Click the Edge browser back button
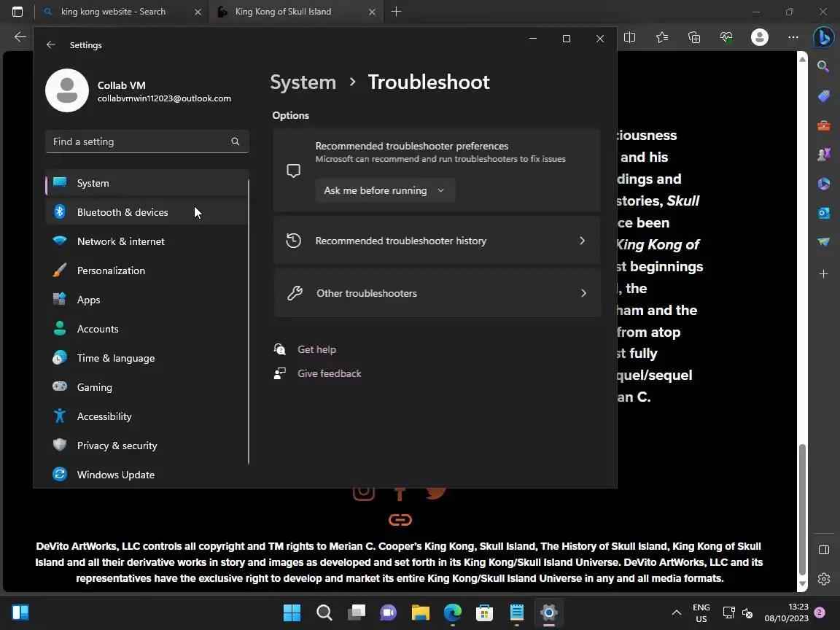This screenshot has width=840, height=630. (x=20, y=37)
